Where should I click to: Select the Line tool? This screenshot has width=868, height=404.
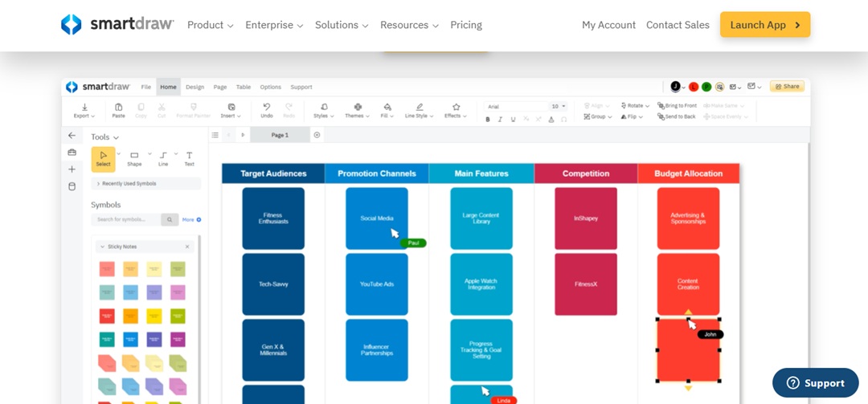point(163,159)
